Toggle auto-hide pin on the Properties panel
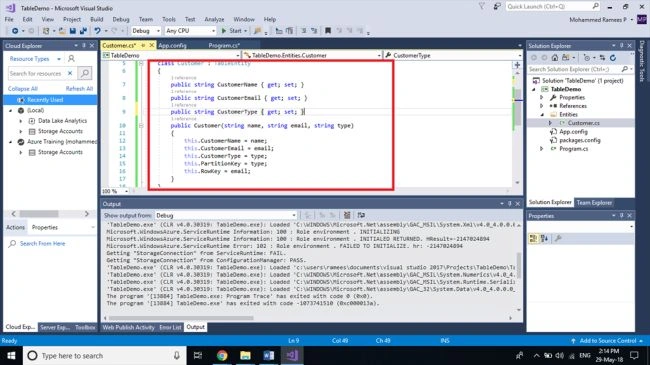 point(621,216)
